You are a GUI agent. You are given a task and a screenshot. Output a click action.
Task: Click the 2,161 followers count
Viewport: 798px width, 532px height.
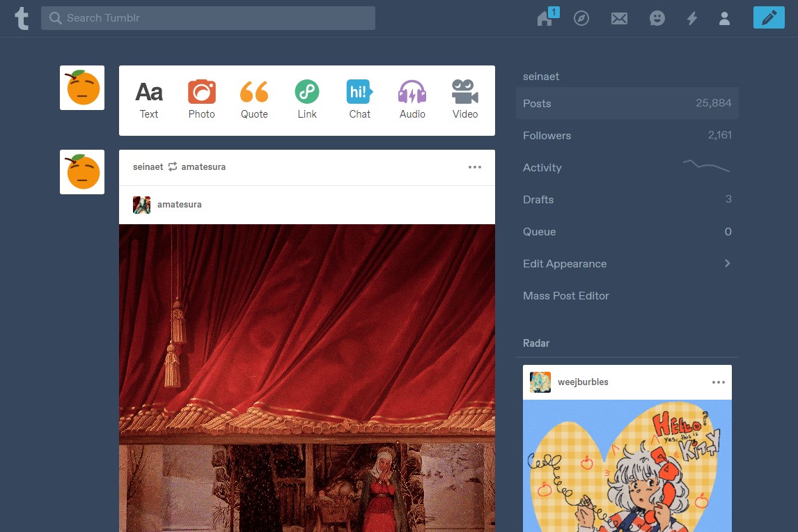[x=719, y=135]
